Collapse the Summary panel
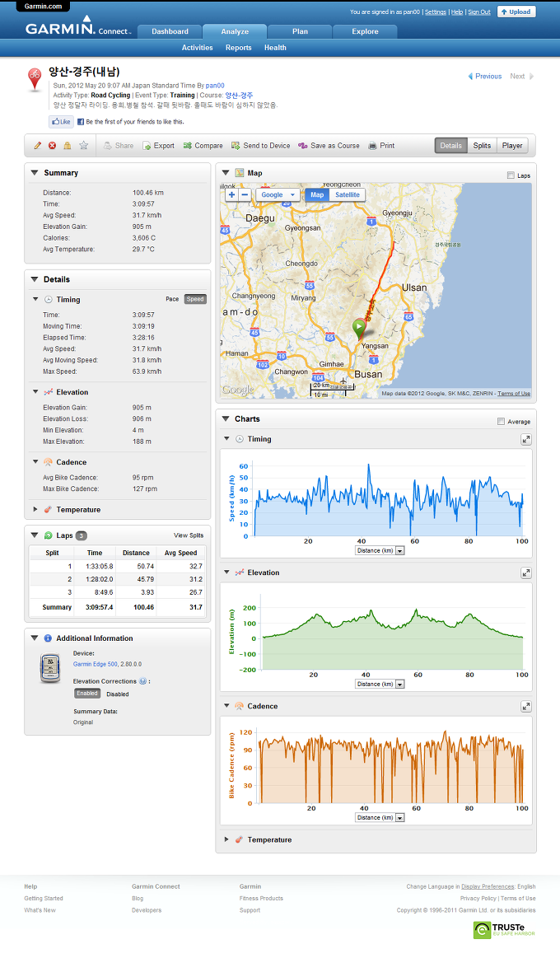 click(35, 173)
